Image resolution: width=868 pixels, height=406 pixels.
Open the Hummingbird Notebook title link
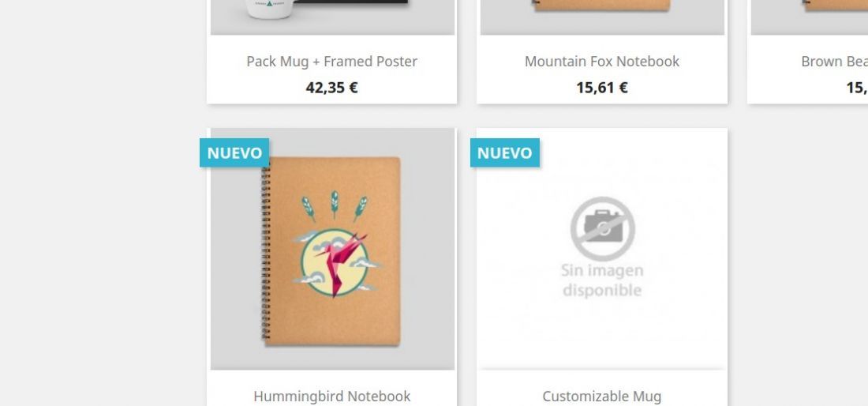pyautogui.click(x=331, y=397)
